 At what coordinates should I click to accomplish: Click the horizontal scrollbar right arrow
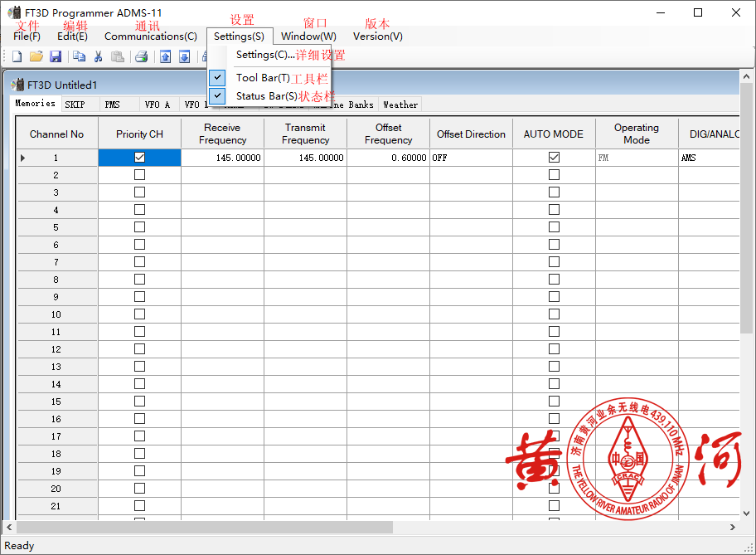pos(732,527)
